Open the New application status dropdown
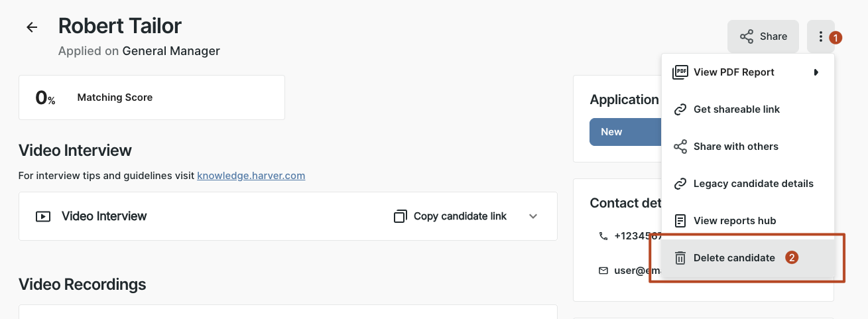The width and height of the screenshot is (868, 319). point(625,132)
